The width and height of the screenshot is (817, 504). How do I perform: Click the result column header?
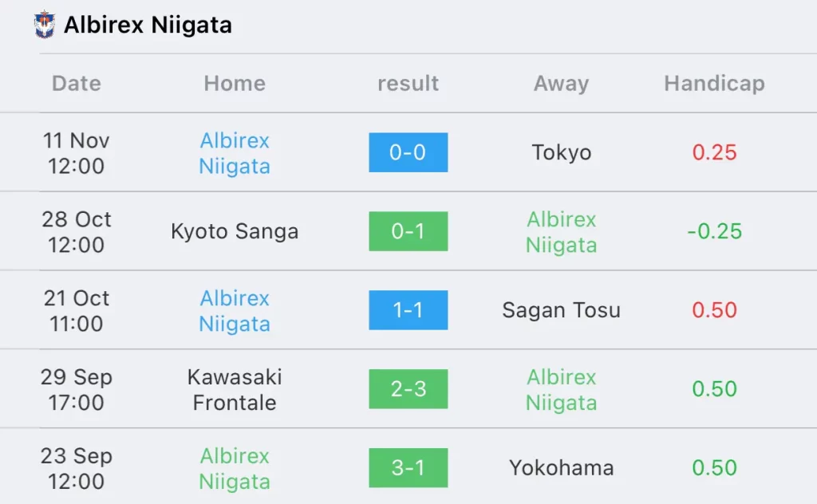coord(408,83)
